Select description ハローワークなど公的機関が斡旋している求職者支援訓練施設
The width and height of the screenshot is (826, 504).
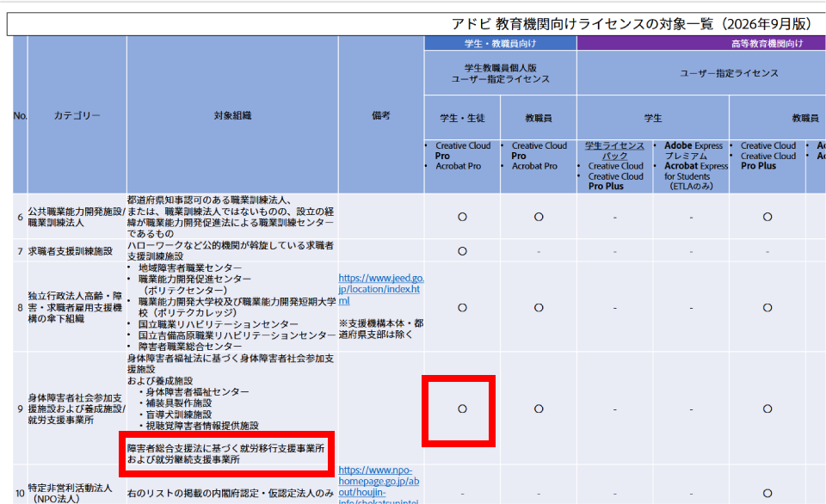click(x=231, y=250)
